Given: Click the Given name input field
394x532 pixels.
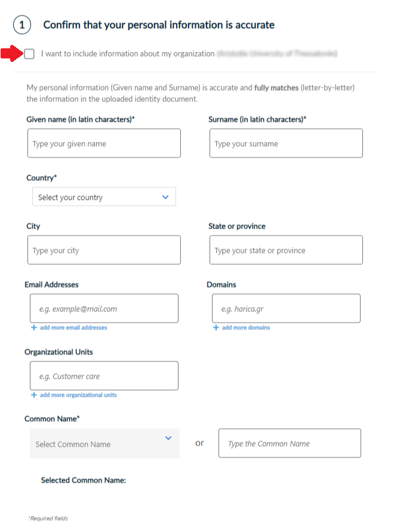Looking at the screenshot, I should point(103,143).
